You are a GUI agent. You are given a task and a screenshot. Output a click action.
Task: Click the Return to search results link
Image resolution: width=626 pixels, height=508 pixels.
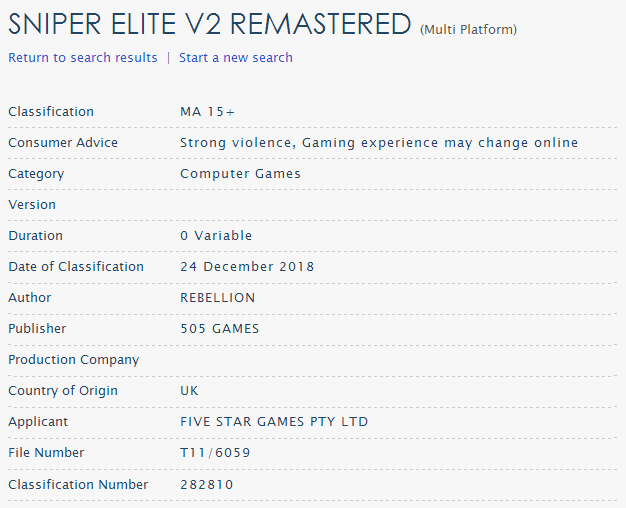point(83,58)
